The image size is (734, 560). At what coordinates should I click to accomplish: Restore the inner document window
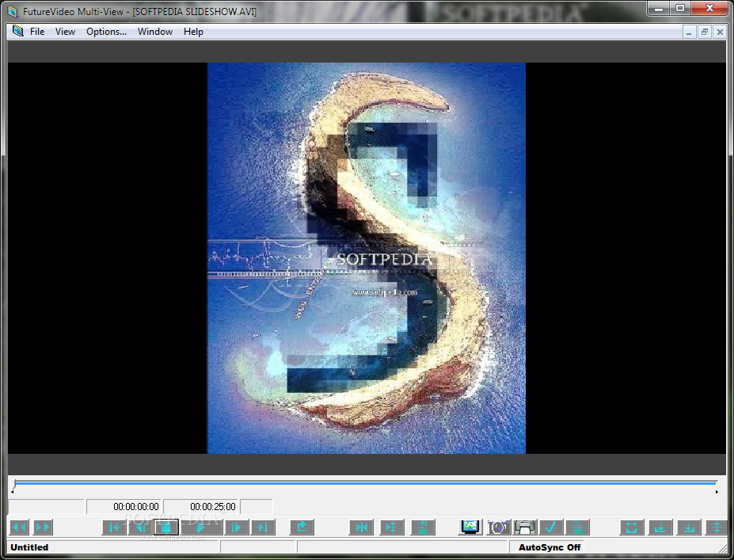(704, 32)
